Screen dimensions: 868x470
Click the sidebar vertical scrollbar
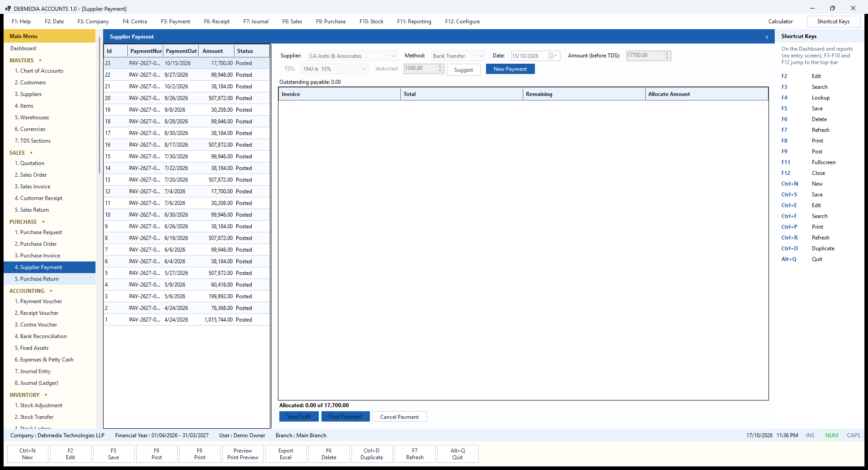(x=99, y=105)
